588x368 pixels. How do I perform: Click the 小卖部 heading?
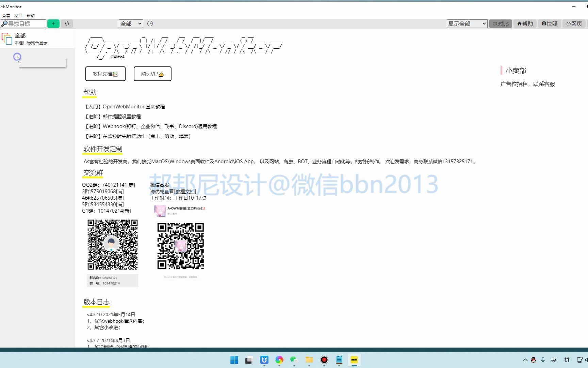tap(516, 71)
